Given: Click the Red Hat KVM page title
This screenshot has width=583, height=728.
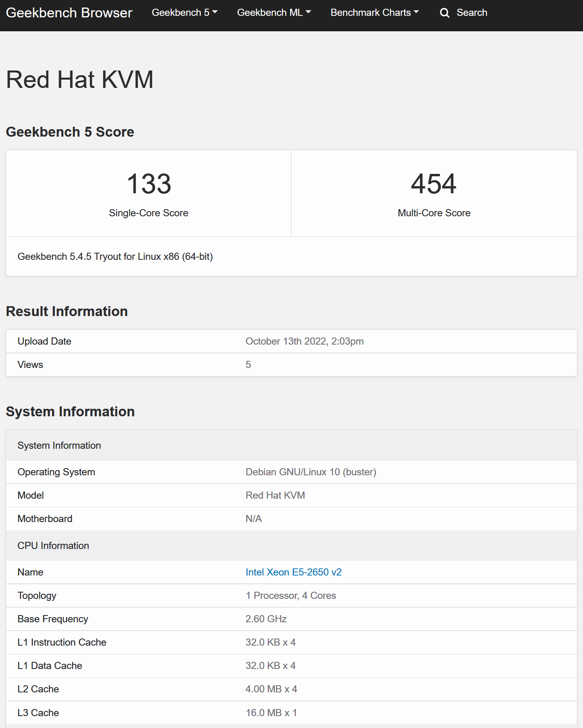Looking at the screenshot, I should tap(80, 80).
